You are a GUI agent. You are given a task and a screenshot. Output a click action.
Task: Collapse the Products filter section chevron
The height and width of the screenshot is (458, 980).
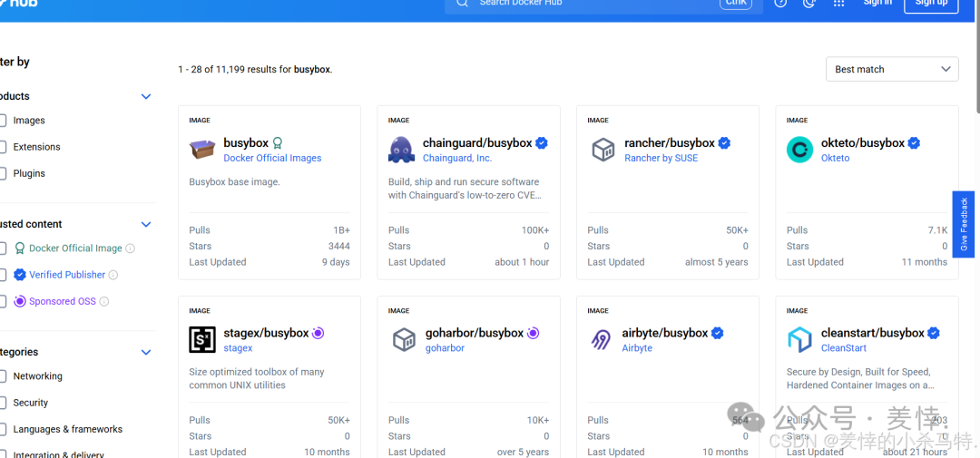point(146,96)
